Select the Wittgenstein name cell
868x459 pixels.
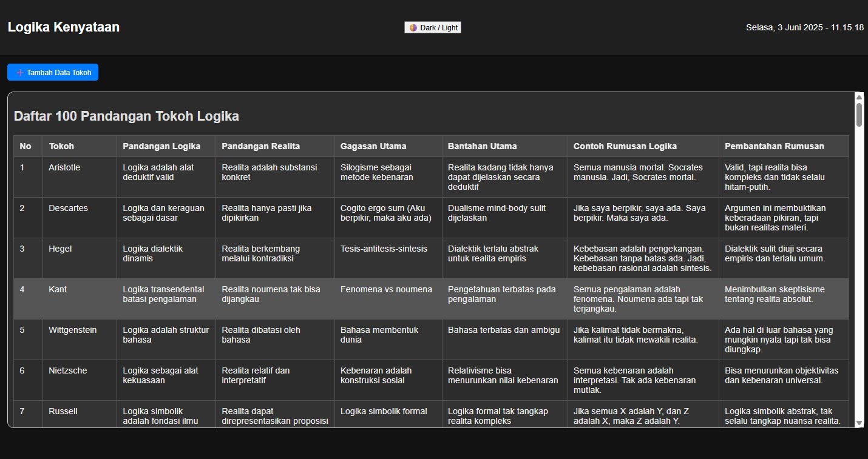click(x=80, y=340)
